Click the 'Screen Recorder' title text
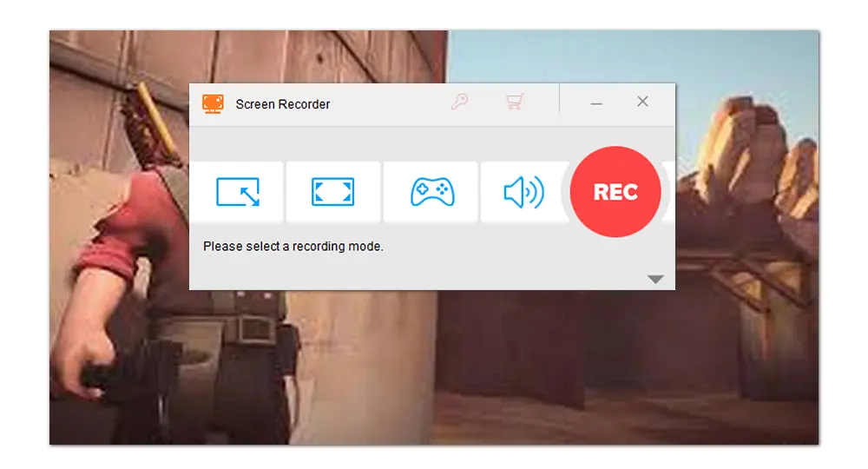 (x=282, y=104)
